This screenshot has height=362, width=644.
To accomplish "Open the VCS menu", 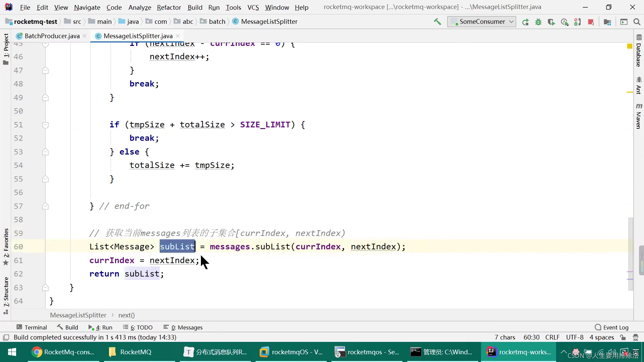I will [x=253, y=7].
